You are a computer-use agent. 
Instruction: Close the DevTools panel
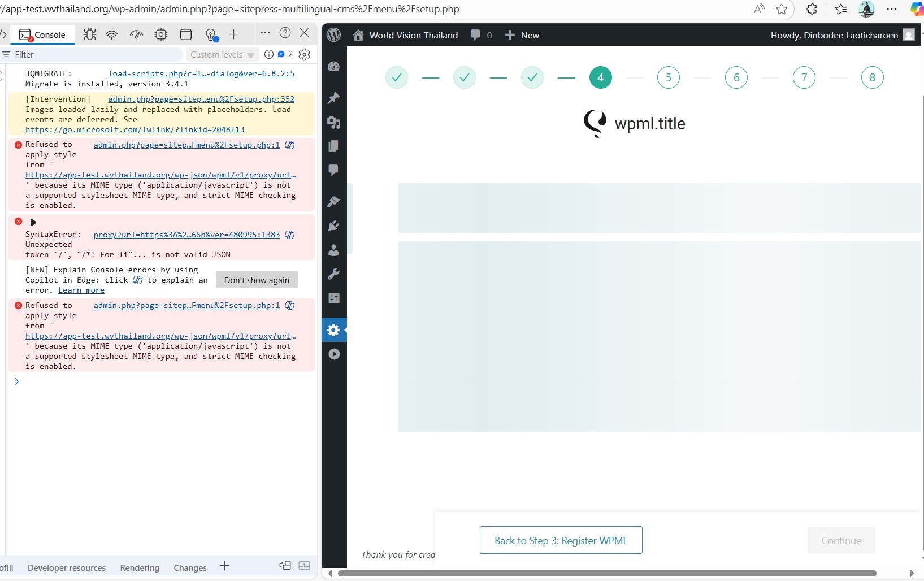point(305,33)
